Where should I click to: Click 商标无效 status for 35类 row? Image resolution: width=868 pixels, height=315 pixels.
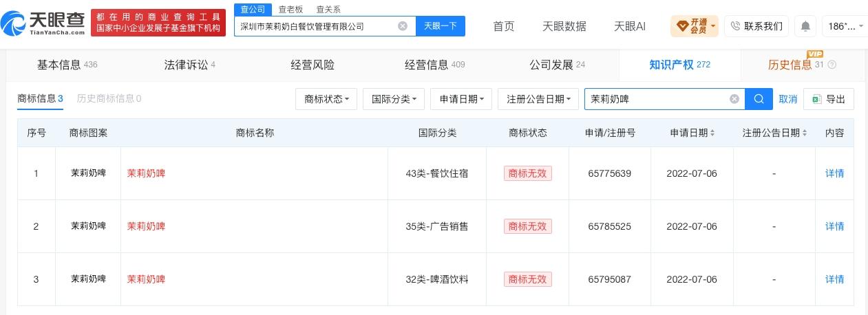point(528,226)
